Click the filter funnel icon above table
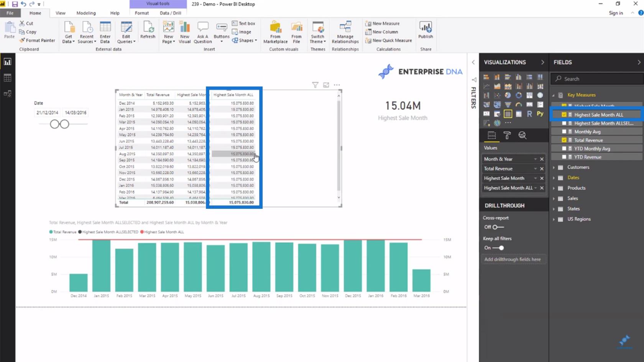 pyautogui.click(x=315, y=85)
